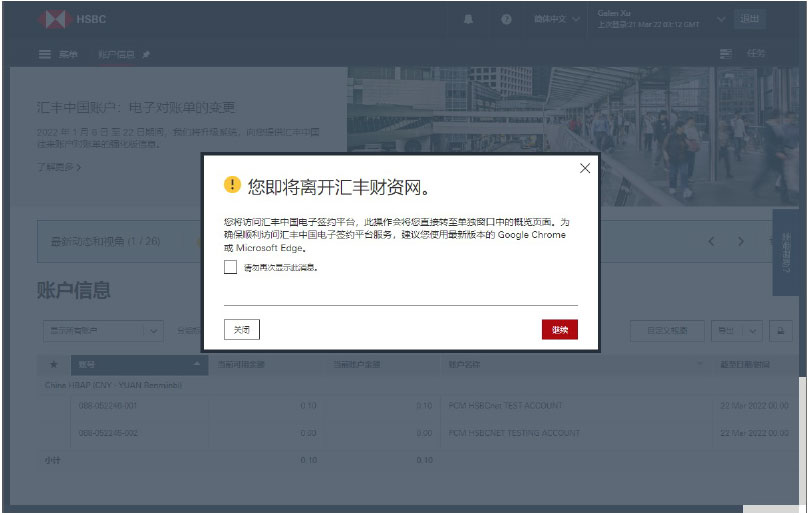Check the 请勿再次显示此消息 checkbox
Screen dimensions: 808x515
[x=230, y=268]
